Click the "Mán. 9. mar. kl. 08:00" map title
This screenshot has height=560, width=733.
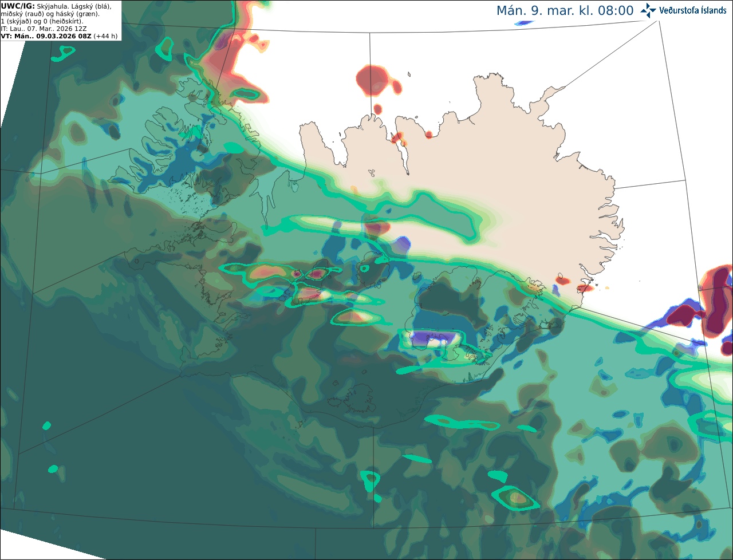[565, 11]
